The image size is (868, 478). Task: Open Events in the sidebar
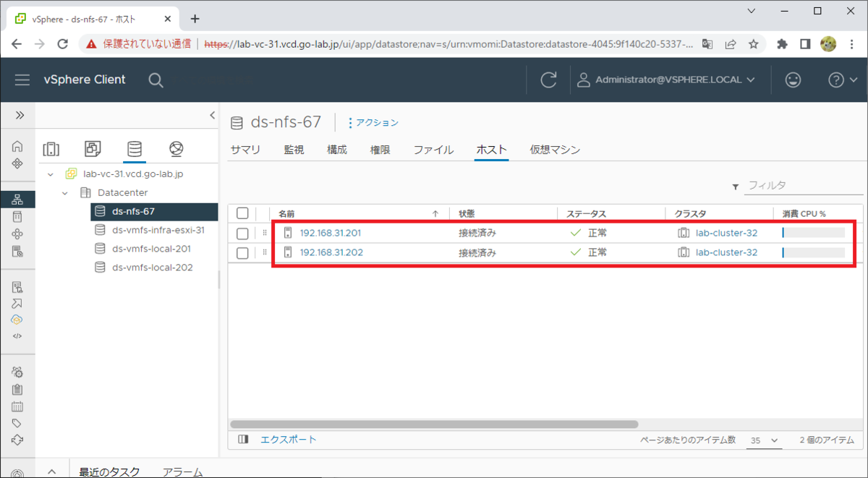pos(17,406)
